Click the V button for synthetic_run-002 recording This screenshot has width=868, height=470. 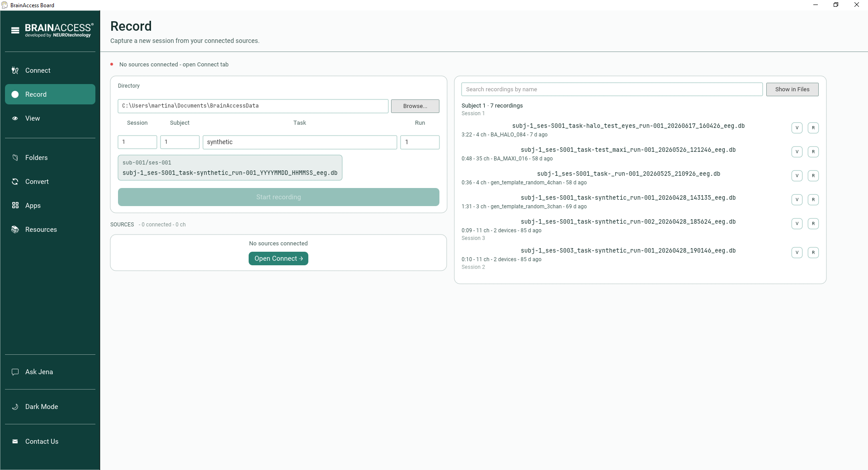pos(797,224)
